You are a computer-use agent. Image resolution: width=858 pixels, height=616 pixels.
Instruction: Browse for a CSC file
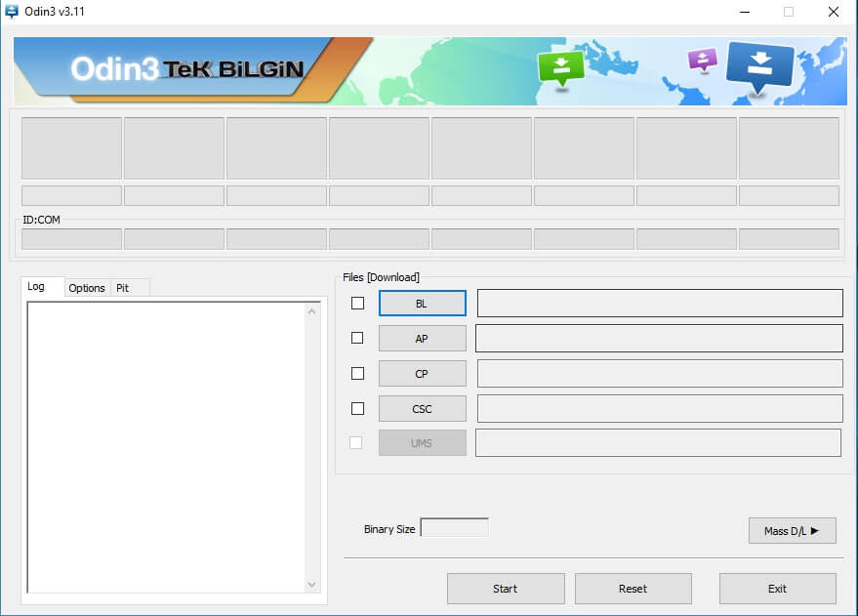pos(422,409)
